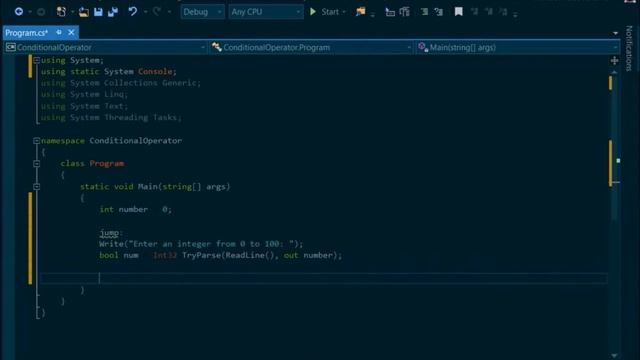Click the 'Console' word in using static

(155, 71)
